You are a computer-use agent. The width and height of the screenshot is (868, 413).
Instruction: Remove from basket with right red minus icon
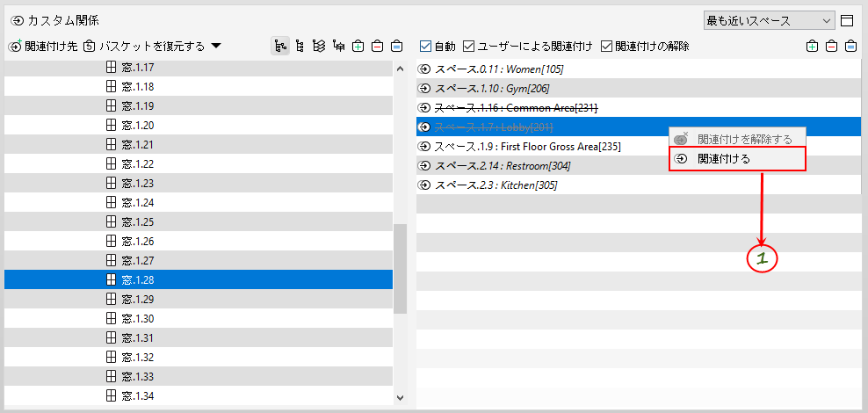(x=831, y=47)
